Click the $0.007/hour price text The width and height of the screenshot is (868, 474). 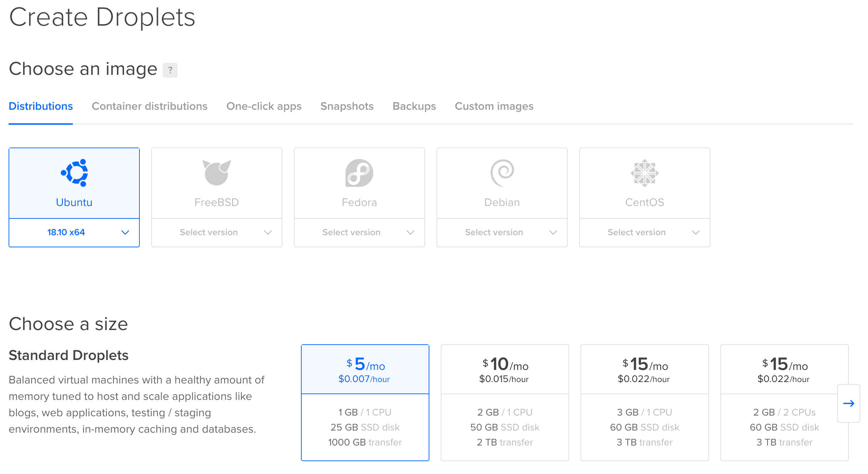(364, 379)
